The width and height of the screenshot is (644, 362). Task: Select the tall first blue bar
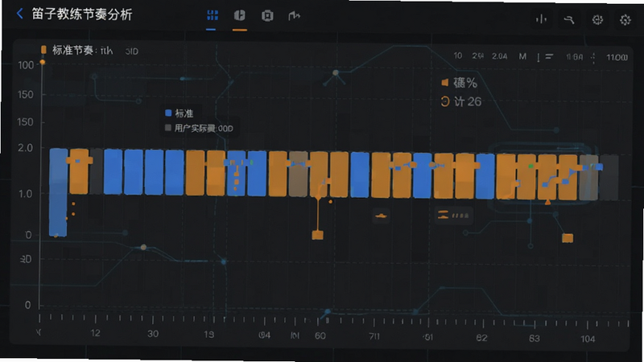click(x=58, y=192)
